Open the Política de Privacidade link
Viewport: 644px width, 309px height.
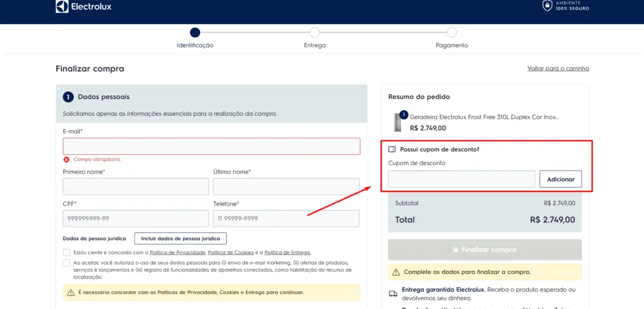[x=177, y=253]
